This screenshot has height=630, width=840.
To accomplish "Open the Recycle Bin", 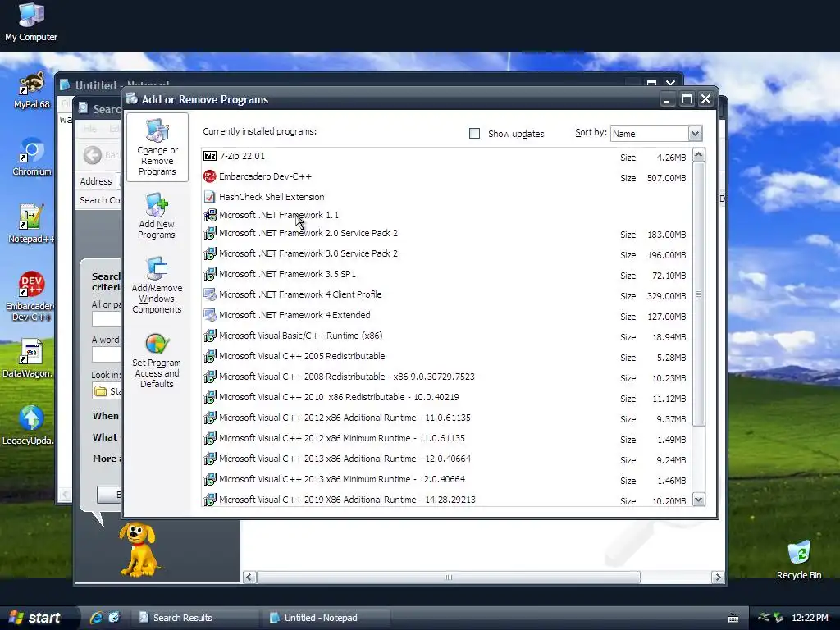I will click(799, 560).
